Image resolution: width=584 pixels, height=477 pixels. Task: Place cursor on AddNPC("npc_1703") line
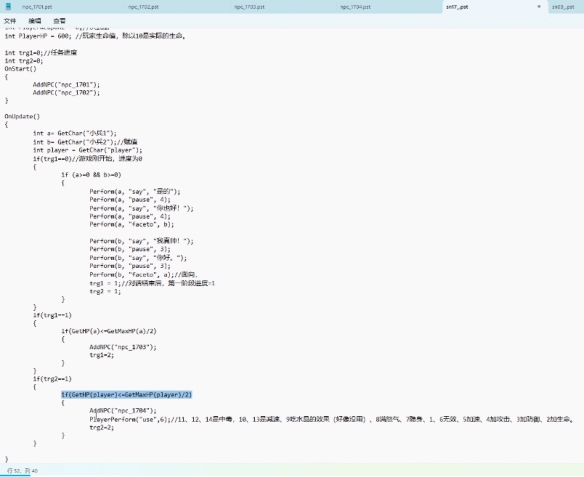(x=123, y=347)
